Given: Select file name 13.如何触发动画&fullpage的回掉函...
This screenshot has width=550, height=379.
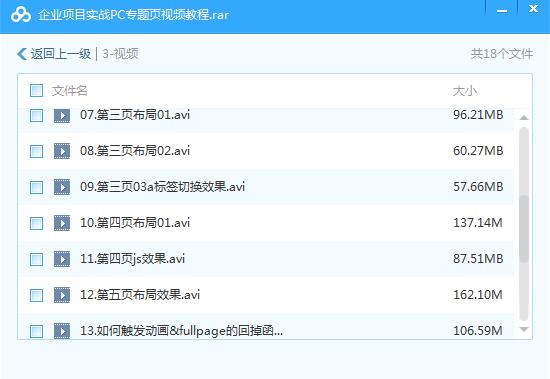Looking at the screenshot, I should coord(181,331).
